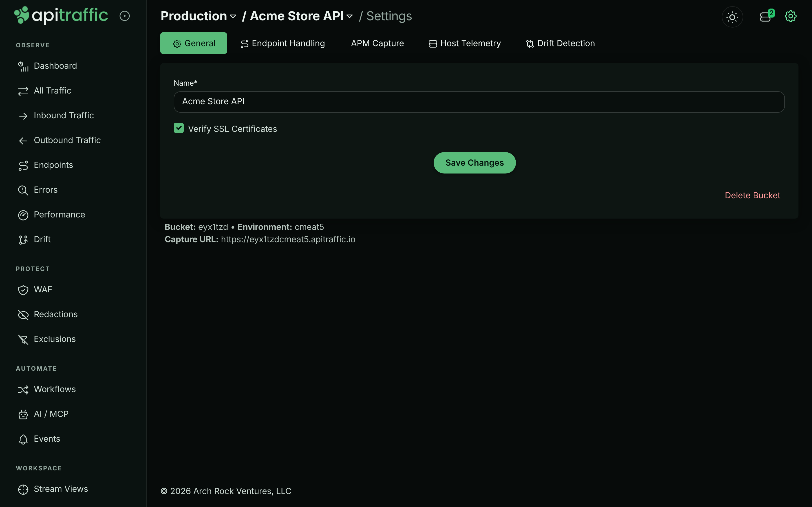
Task: Open the Dashboard icon in the sidebar
Action: pyautogui.click(x=23, y=66)
